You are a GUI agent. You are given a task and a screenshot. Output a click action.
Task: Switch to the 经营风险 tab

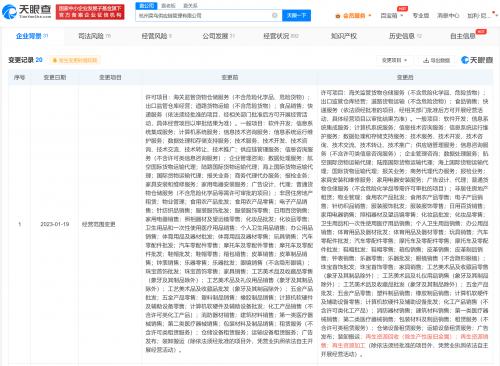coord(156,36)
